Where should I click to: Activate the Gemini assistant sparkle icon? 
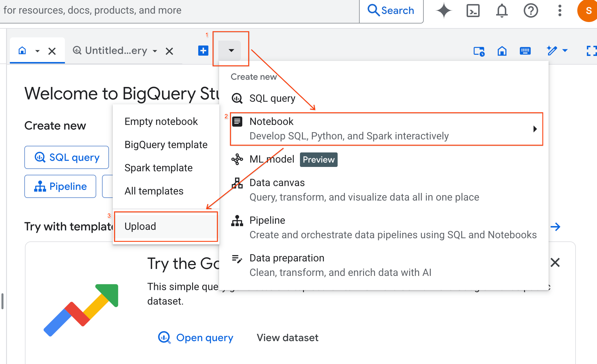(443, 10)
